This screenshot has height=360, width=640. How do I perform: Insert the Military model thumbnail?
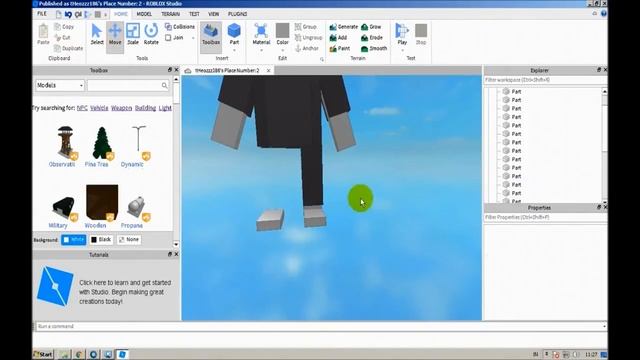64,208
